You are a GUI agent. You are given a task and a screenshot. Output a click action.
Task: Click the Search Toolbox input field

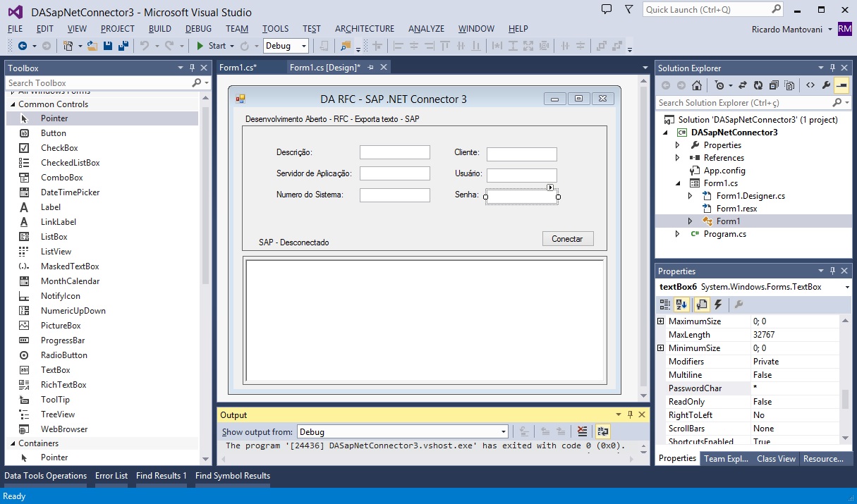pos(99,83)
